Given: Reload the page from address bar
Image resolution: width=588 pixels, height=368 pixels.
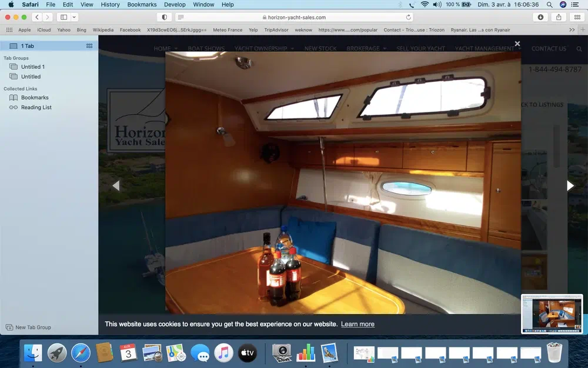Looking at the screenshot, I should point(408,18).
